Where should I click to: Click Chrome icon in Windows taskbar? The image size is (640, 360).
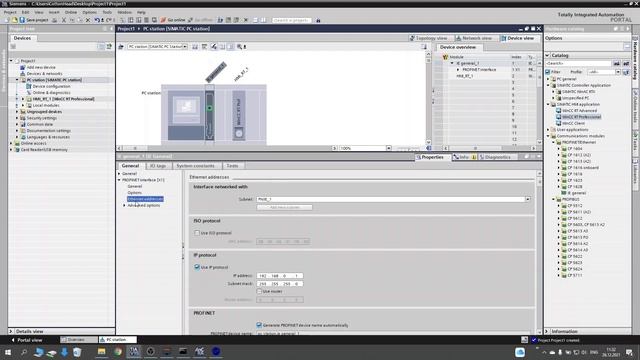[x=118, y=352]
